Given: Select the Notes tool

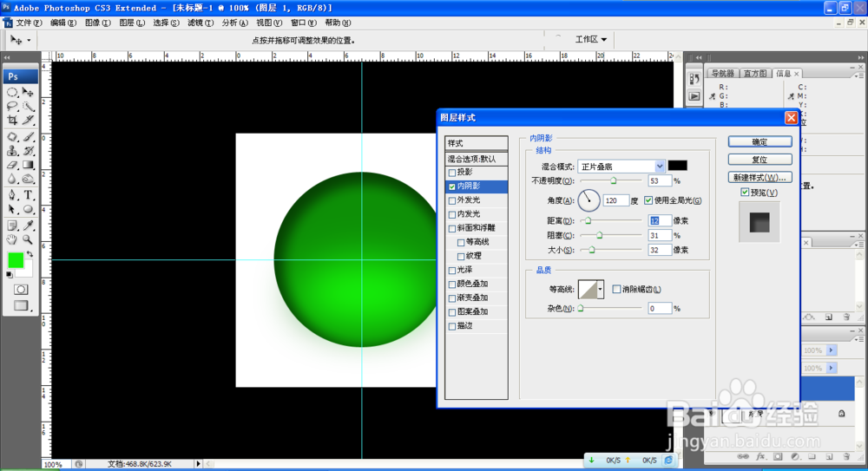Looking at the screenshot, I should [12, 226].
